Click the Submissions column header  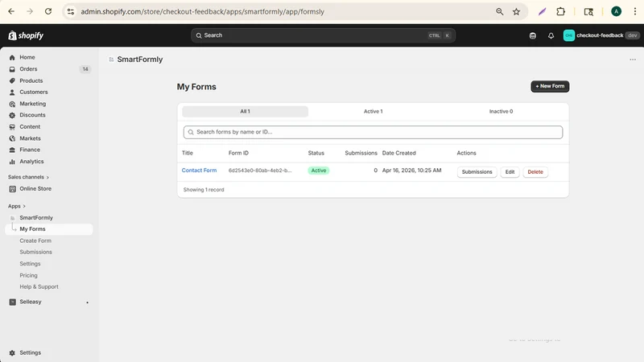(x=361, y=153)
